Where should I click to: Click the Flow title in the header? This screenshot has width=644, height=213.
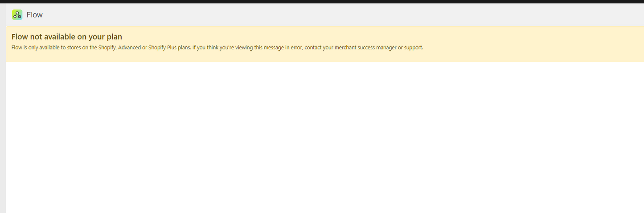point(34,15)
